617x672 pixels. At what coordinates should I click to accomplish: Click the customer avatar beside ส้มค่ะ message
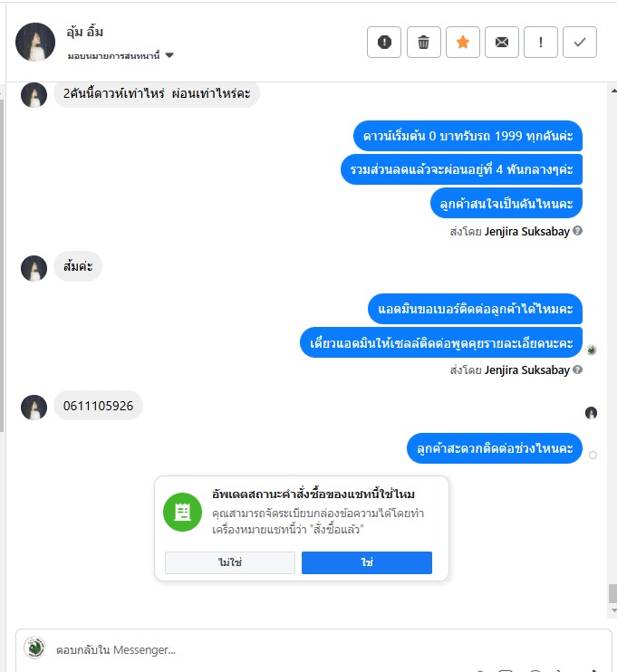(34, 268)
